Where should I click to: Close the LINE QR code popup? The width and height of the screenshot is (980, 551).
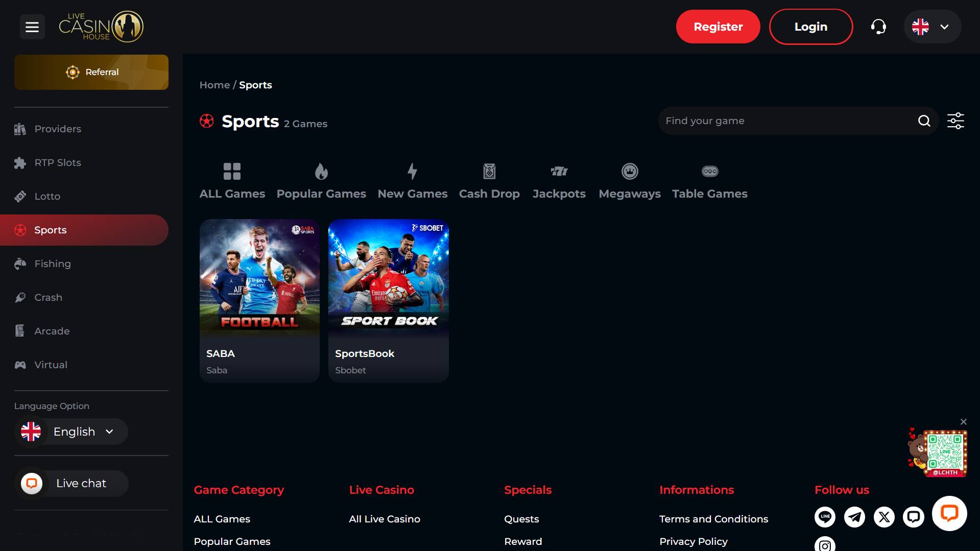pyautogui.click(x=963, y=422)
